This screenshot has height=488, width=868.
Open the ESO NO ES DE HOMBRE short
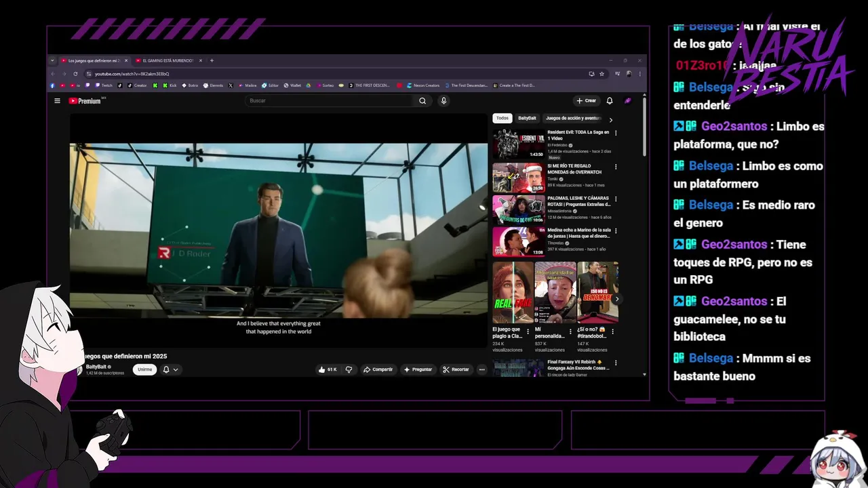[x=597, y=293]
